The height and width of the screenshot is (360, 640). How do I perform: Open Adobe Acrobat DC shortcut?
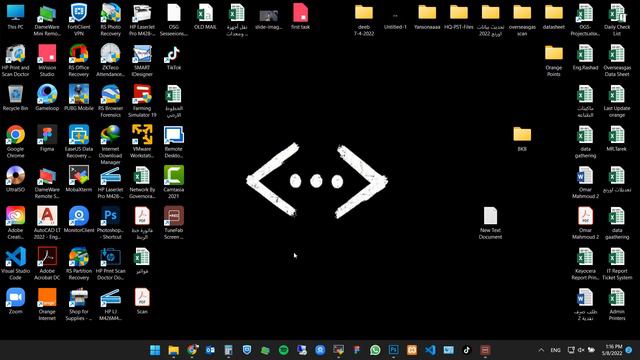(x=47, y=263)
